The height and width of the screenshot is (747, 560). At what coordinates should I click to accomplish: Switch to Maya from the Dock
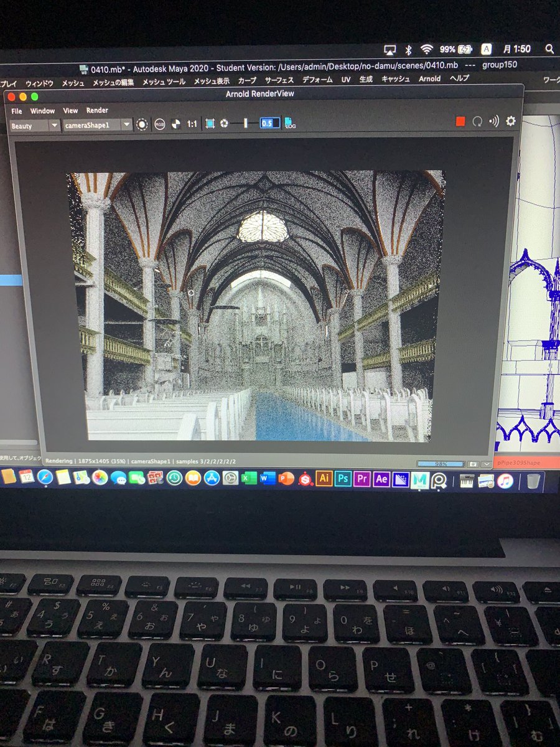point(421,479)
